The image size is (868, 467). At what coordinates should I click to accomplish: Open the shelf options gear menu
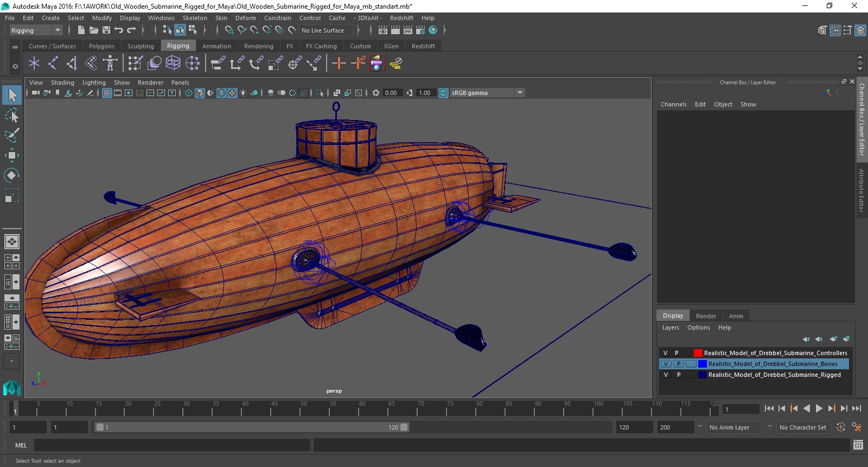(x=15, y=66)
